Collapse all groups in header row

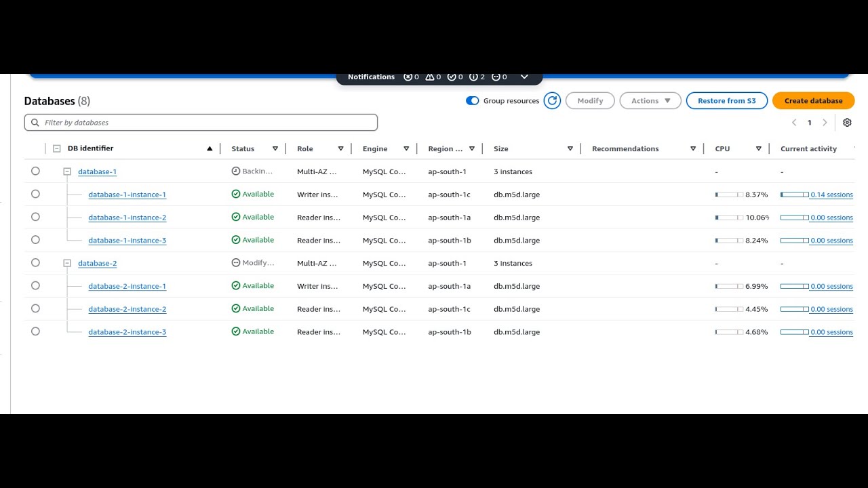click(57, 148)
